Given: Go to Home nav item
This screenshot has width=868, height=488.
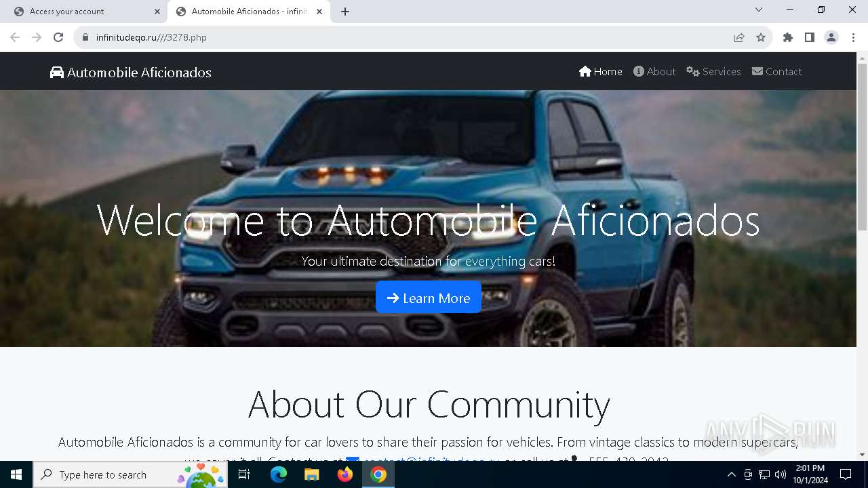Looking at the screenshot, I should coord(601,71).
